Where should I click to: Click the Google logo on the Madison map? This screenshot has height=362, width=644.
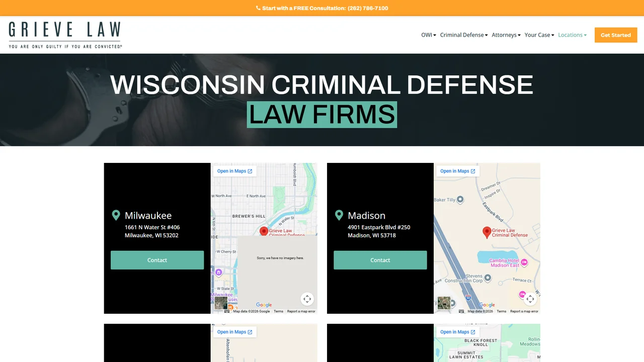pos(487,305)
